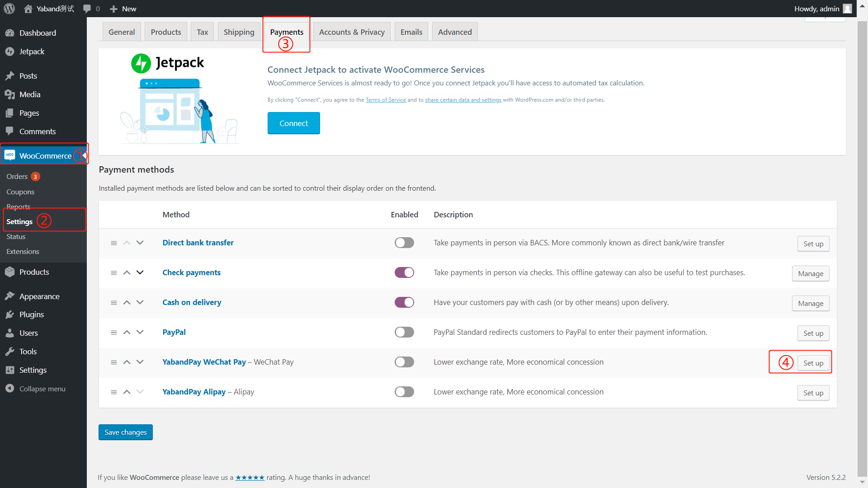Screen dimensions: 868x488
Task: Open the Accounts & Privacy tab
Action: [352, 32]
